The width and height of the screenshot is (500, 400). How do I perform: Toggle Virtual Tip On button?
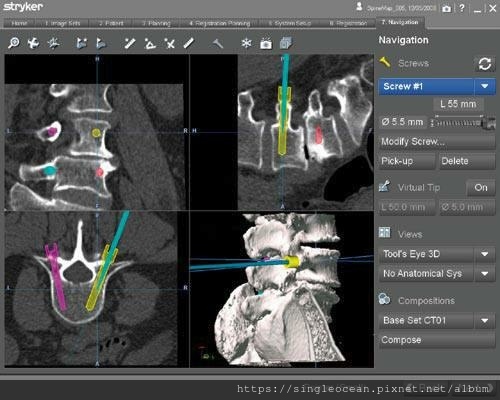481,188
